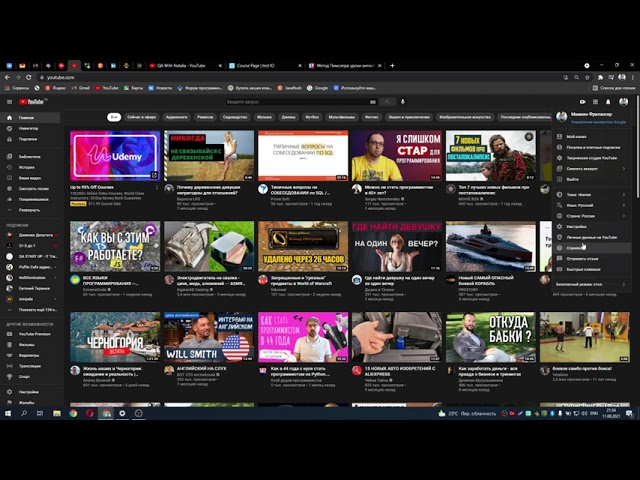Select the Музыка filter chip
Viewport: 640px width, 480px height.
(264, 117)
